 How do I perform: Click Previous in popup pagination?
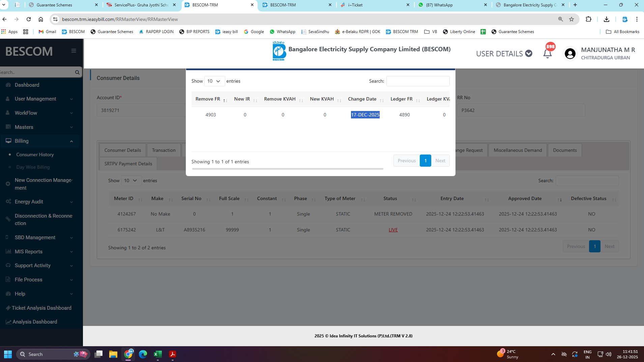tap(407, 161)
